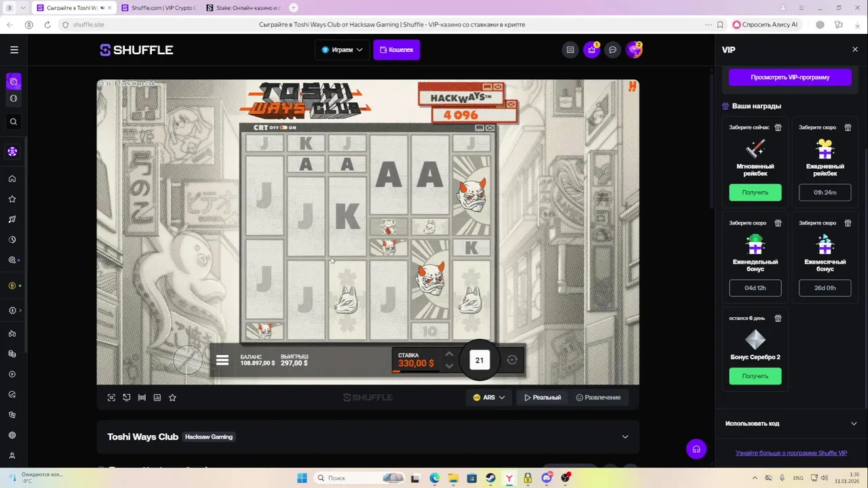The image size is (868, 488).
Task: Open the pop-out mini player icon
Action: (127, 397)
